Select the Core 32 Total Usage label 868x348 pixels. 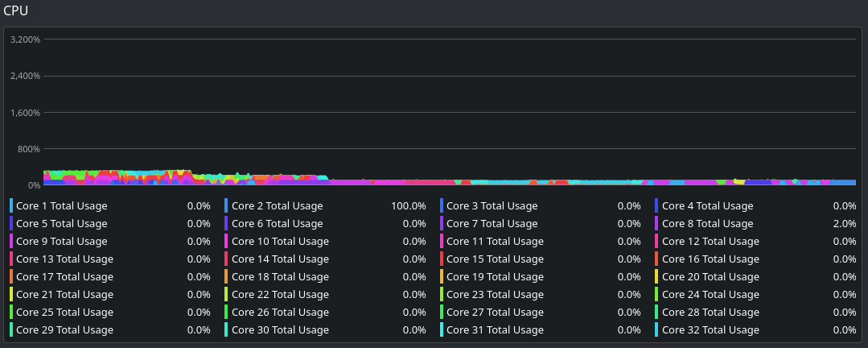tap(711, 329)
